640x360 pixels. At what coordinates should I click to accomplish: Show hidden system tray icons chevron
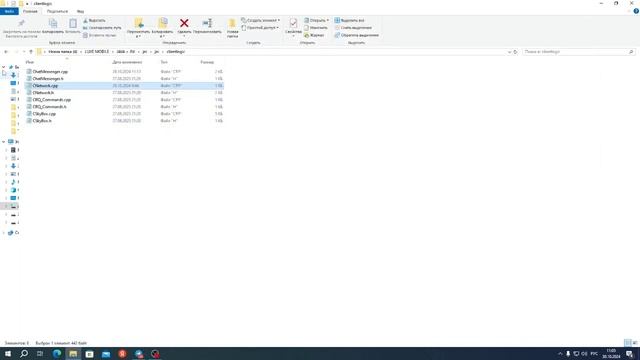point(560,353)
